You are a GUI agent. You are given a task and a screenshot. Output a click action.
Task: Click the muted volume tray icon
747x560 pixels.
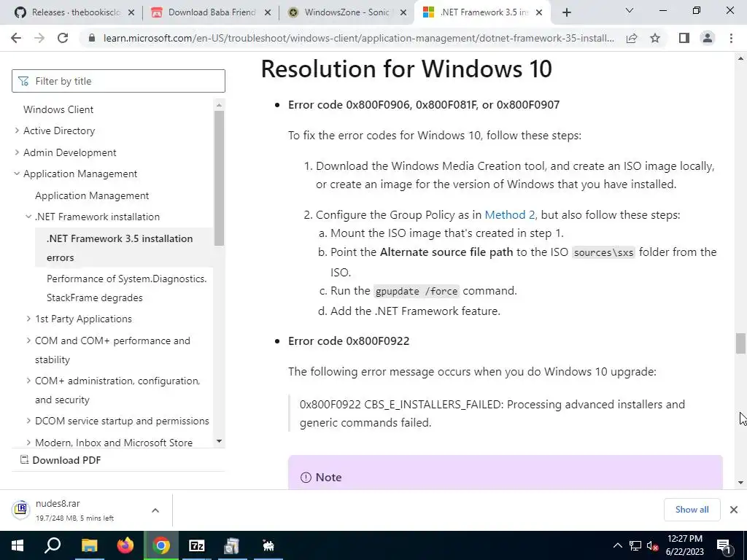point(652,545)
